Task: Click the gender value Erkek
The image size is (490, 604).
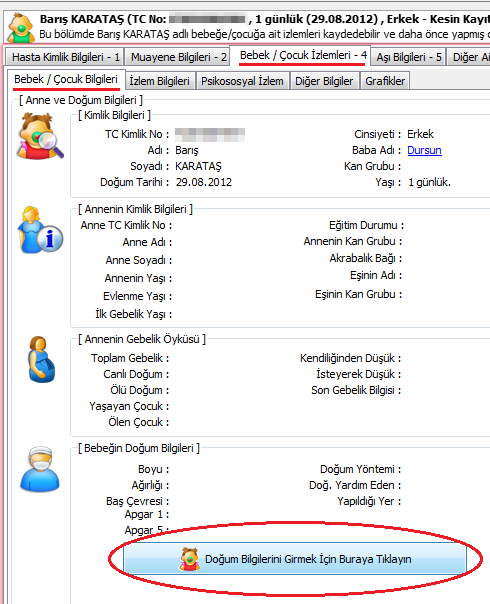Action: (420, 134)
